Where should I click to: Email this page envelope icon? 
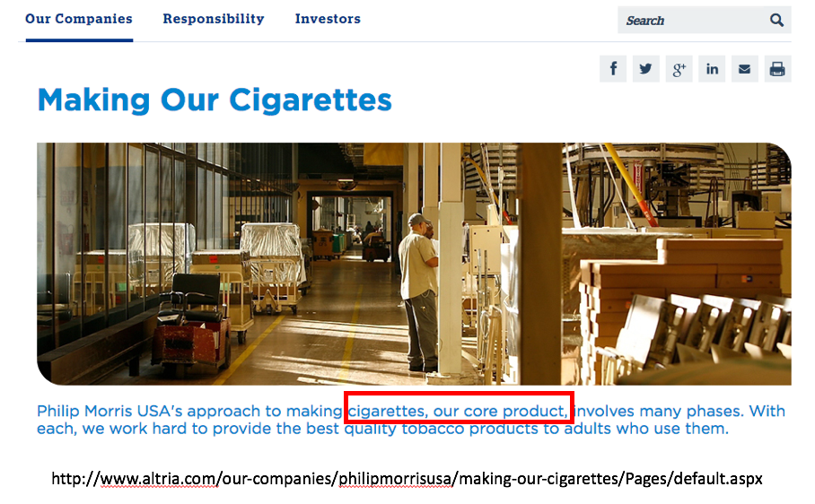[744, 69]
